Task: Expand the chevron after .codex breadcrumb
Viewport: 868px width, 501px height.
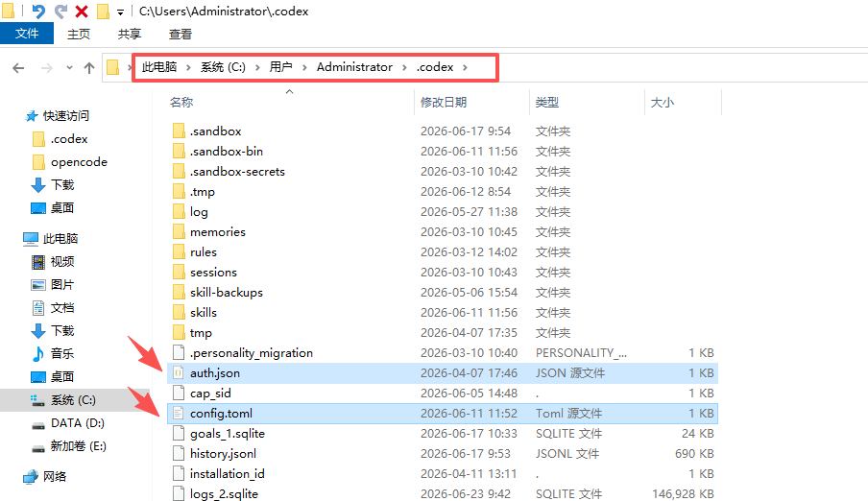Action: (x=465, y=67)
